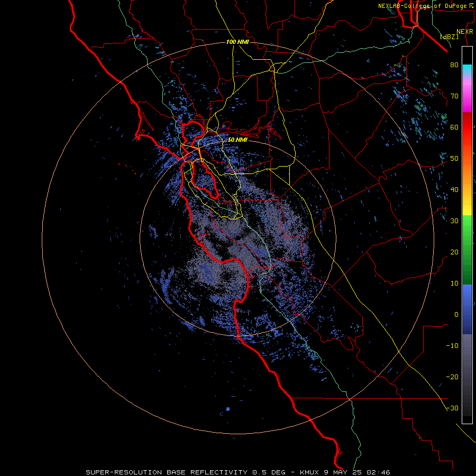Screen dimensions: 476x476
Task: Click the blue segment of the color bar
Action: pyautogui.click(x=467, y=309)
